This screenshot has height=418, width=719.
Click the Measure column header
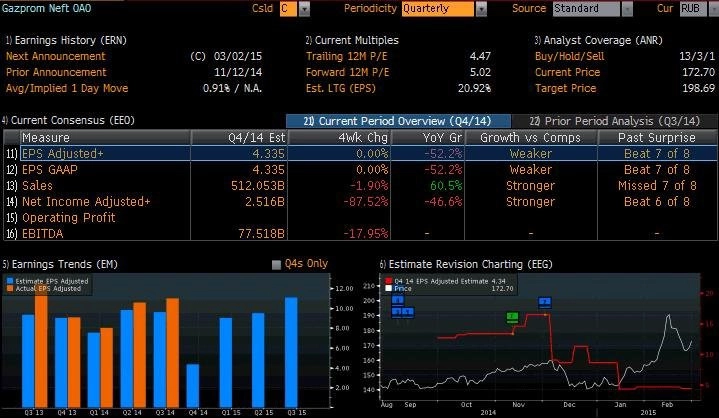[105, 138]
